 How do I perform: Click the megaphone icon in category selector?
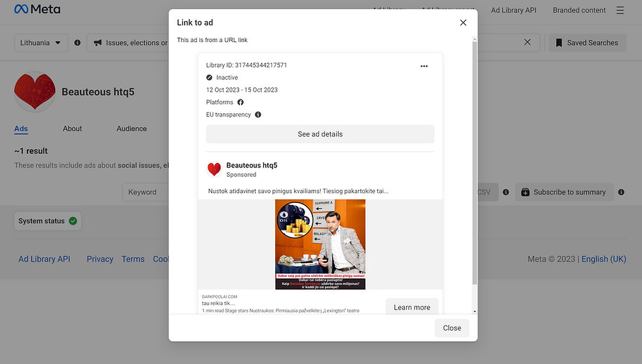98,43
